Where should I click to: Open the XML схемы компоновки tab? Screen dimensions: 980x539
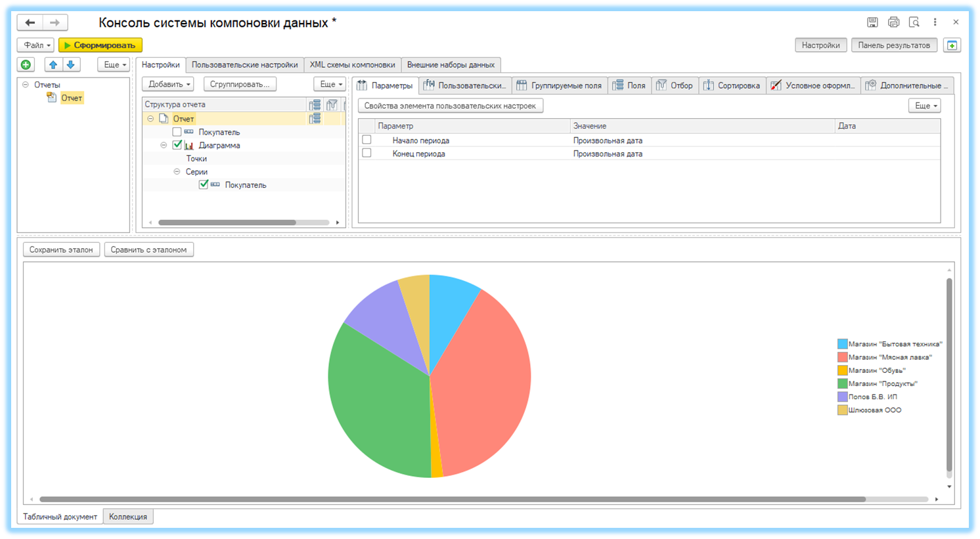tap(352, 64)
